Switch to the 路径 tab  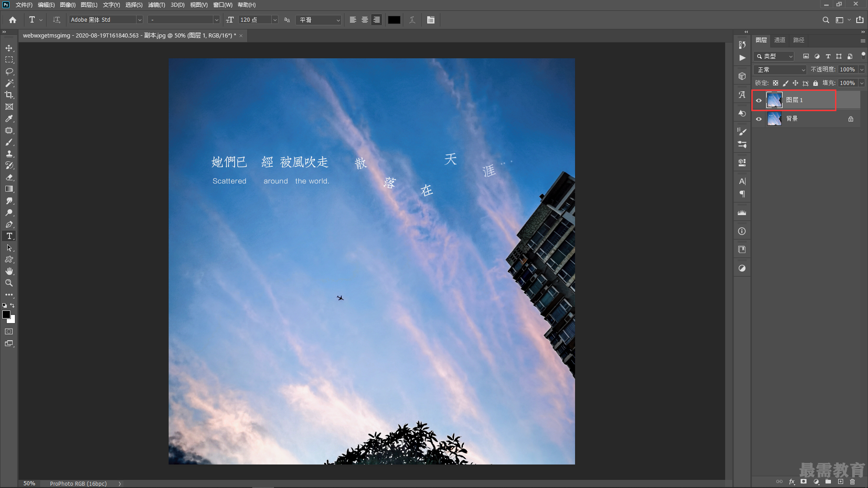799,40
